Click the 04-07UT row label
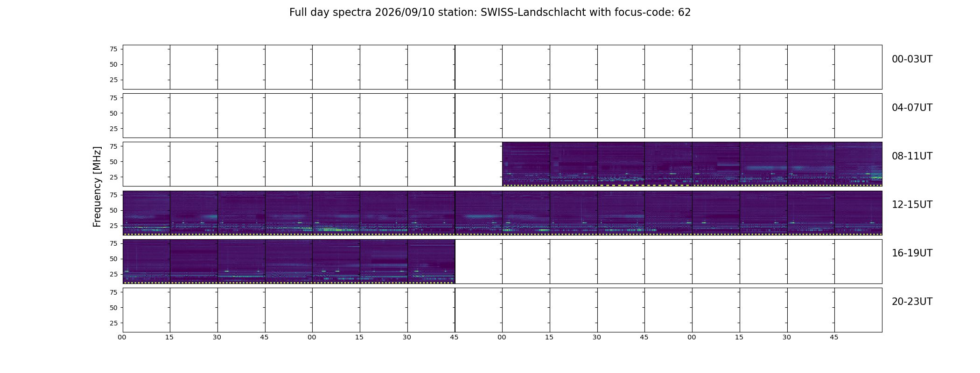The width and height of the screenshot is (980, 373). pyautogui.click(x=912, y=108)
